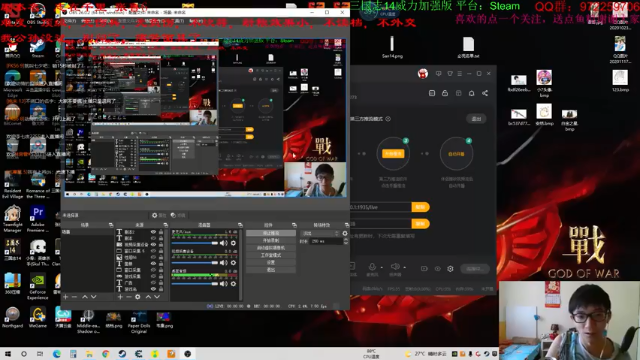Viewport: 640px width, 360px height.
Task: Open the scene transition settings gear
Action: tap(345, 233)
